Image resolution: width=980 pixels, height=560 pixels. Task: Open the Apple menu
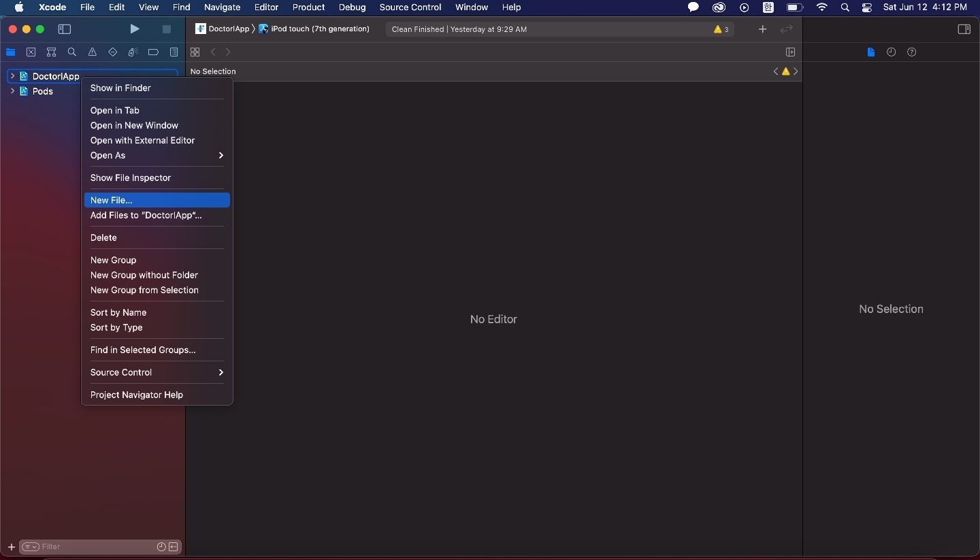coord(20,7)
